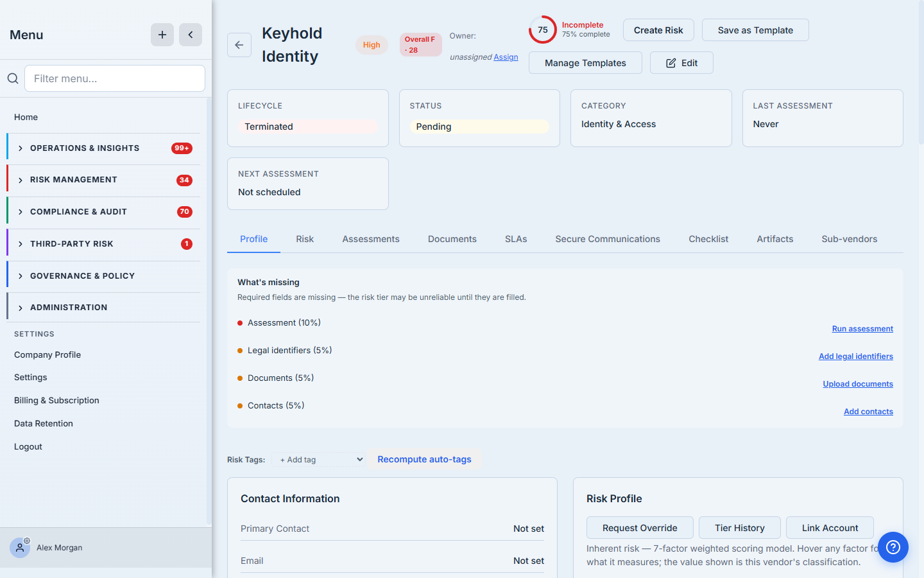Click Upload documents link
Viewport: 924px width, 578px height.
858,384
